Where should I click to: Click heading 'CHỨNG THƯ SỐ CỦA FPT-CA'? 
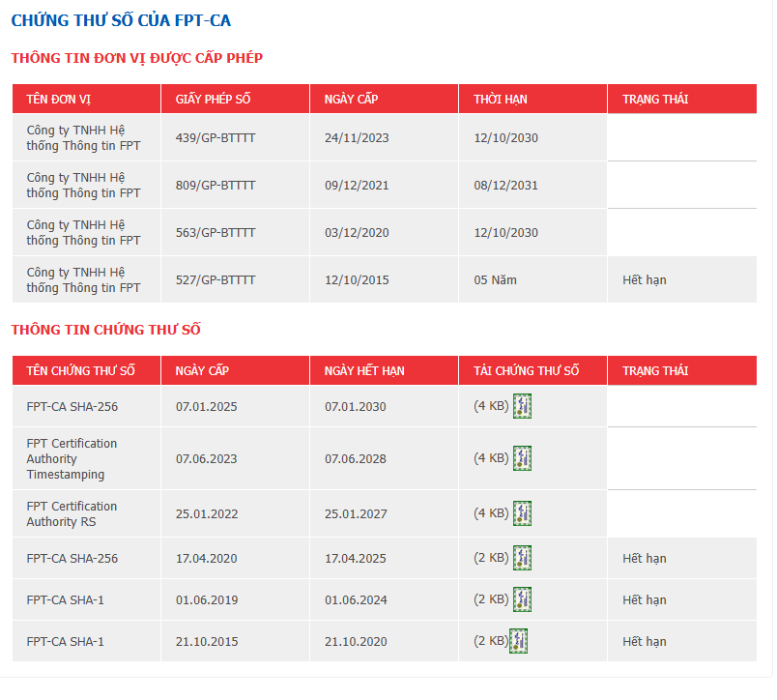click(121, 20)
